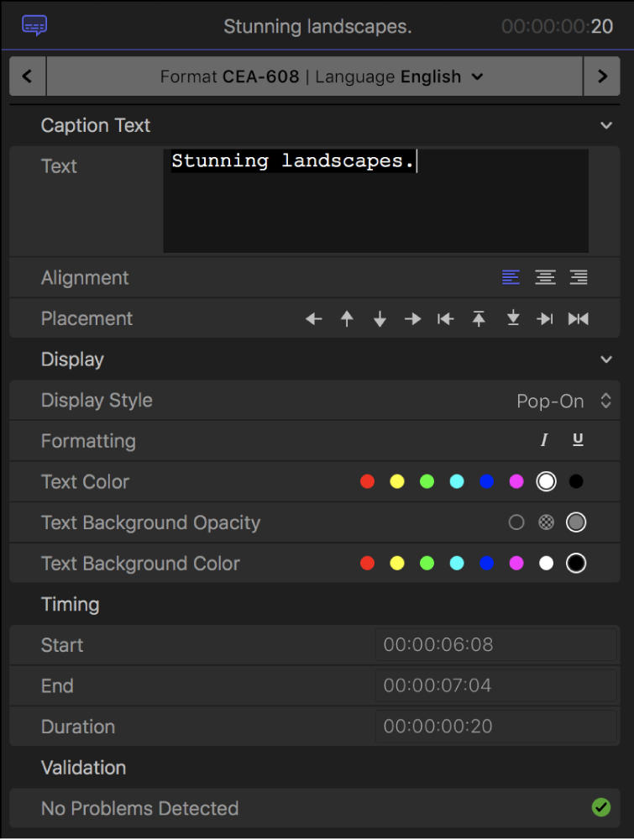The image size is (634, 840).
Task: Select left text alignment
Action: pos(511,277)
